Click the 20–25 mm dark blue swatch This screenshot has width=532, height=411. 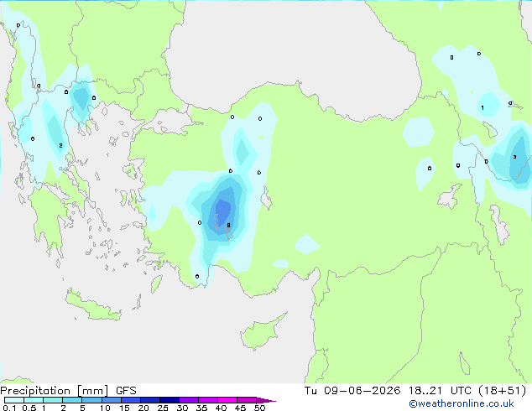click(x=150, y=400)
